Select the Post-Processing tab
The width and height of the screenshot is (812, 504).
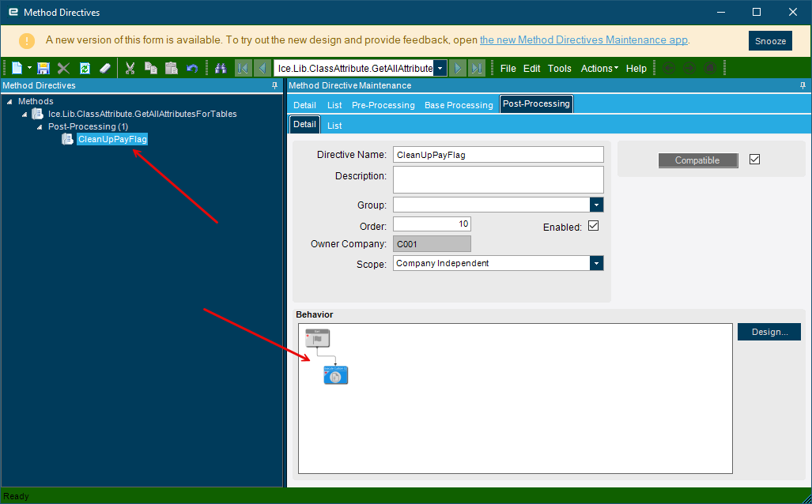tap(536, 104)
